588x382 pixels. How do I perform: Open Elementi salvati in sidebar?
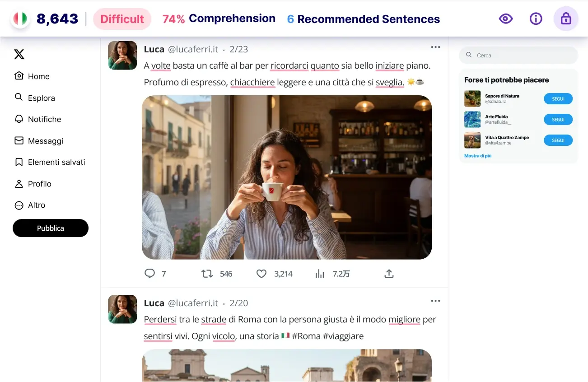tap(50, 162)
